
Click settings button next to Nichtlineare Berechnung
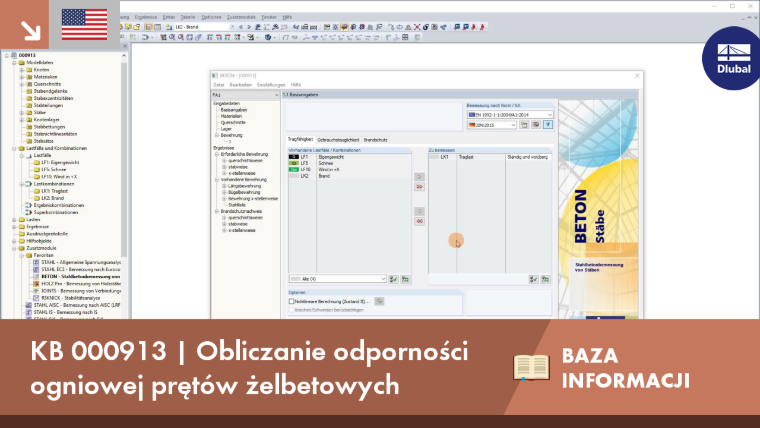click(379, 301)
